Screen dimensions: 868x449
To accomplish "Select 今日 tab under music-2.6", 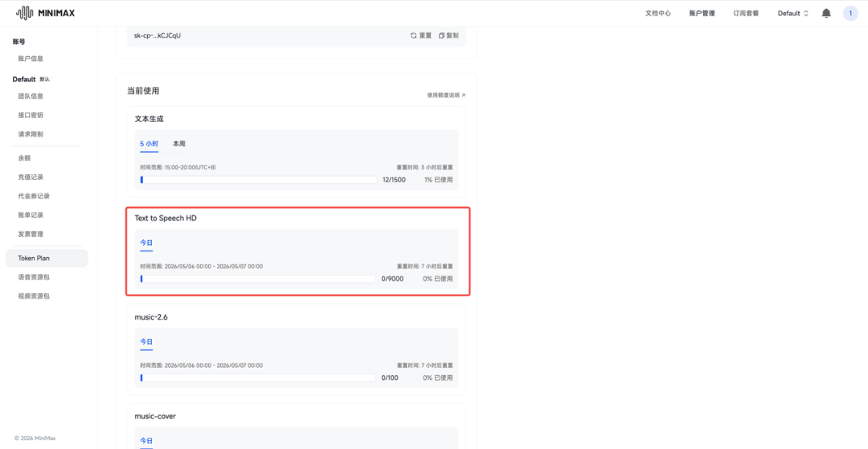I will click(146, 341).
